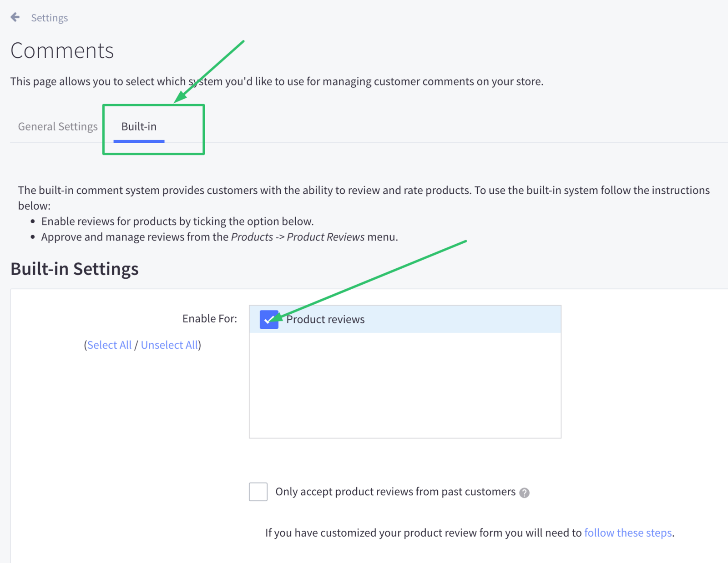Click the Settings breadcrumb link
Image resolution: width=728 pixels, height=563 pixels.
49,18
